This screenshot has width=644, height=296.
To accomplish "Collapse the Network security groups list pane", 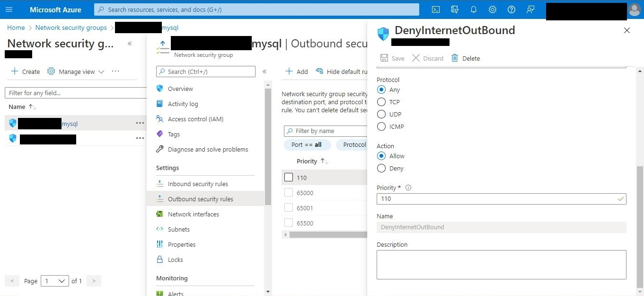I will pyautogui.click(x=130, y=44).
